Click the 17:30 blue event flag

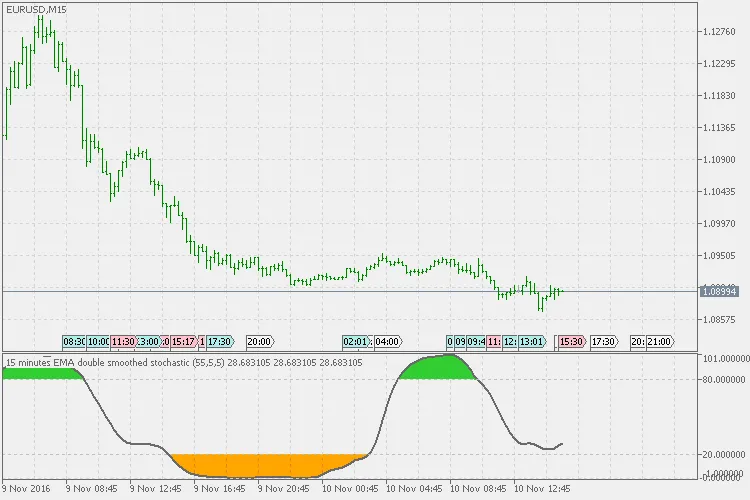coord(219,341)
